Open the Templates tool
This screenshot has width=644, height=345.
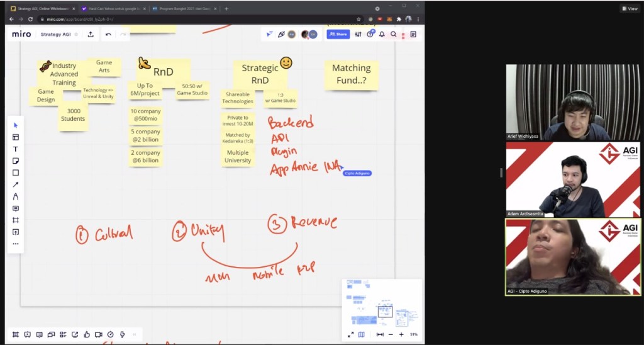16,137
